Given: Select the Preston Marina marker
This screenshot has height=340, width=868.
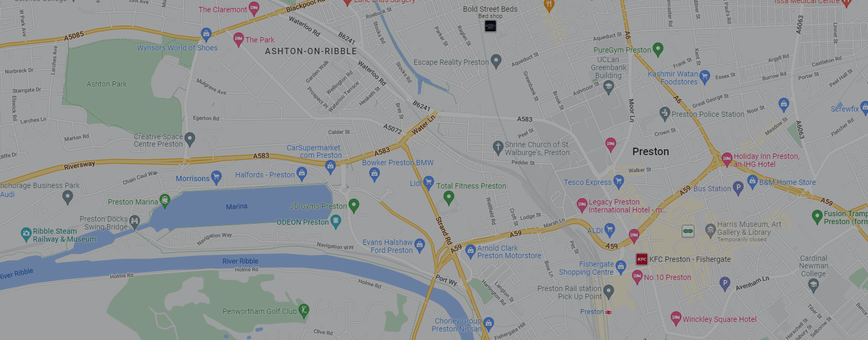Looking at the screenshot, I should click(x=165, y=200).
